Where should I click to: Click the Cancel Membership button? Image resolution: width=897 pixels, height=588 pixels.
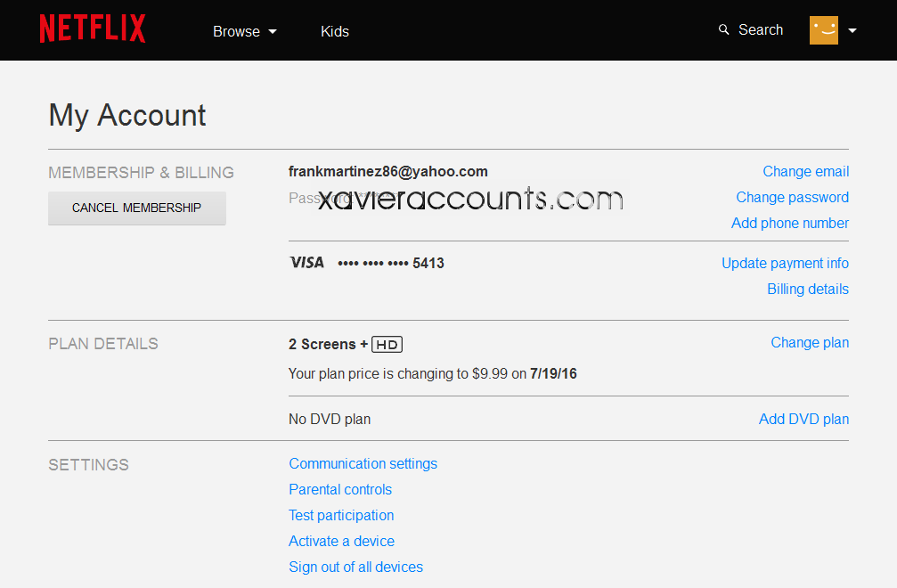136,208
